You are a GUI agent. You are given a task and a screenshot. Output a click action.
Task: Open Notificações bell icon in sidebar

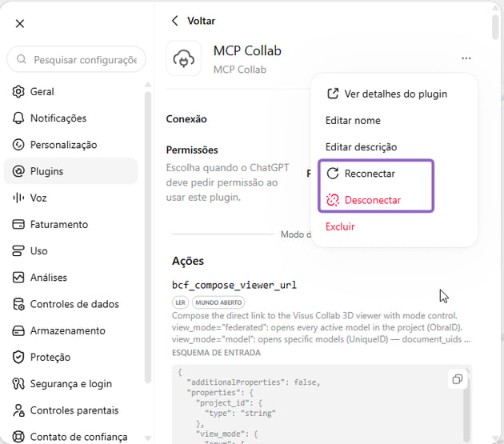click(18, 118)
